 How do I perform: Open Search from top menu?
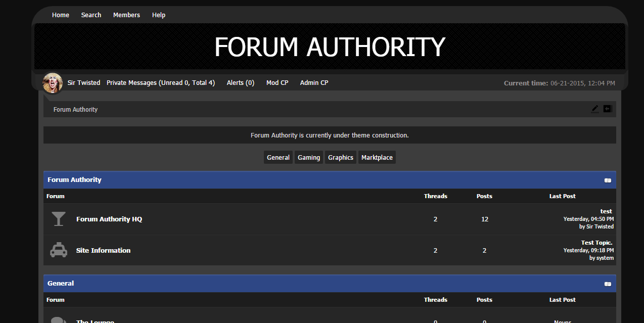(91, 15)
